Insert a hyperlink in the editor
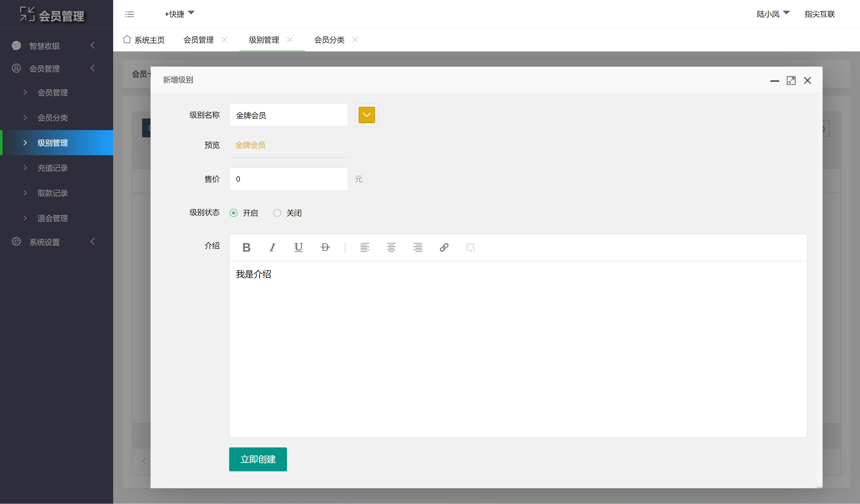 click(444, 247)
